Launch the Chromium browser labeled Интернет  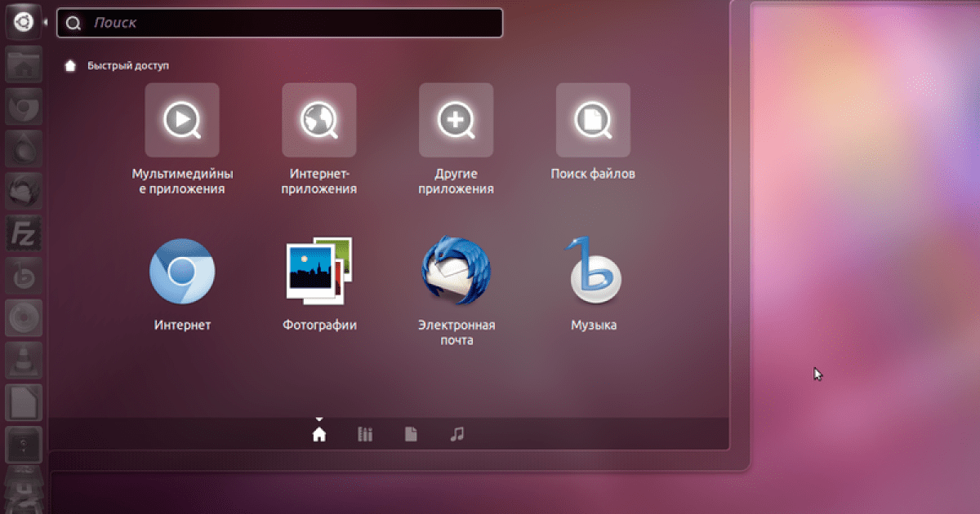(182, 272)
